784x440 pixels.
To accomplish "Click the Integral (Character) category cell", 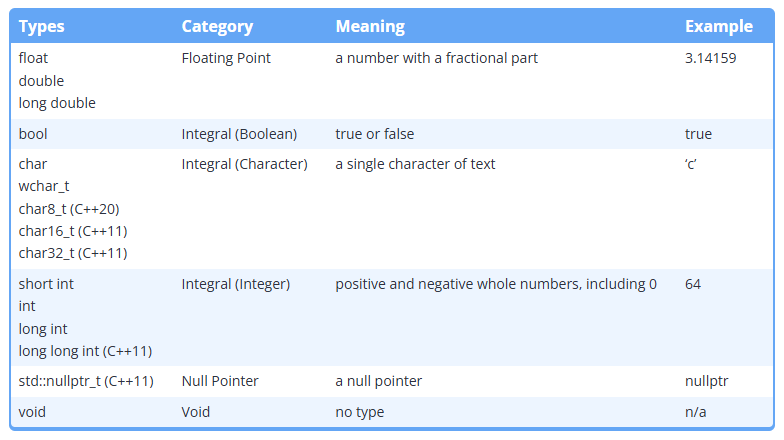I will 244,164.
